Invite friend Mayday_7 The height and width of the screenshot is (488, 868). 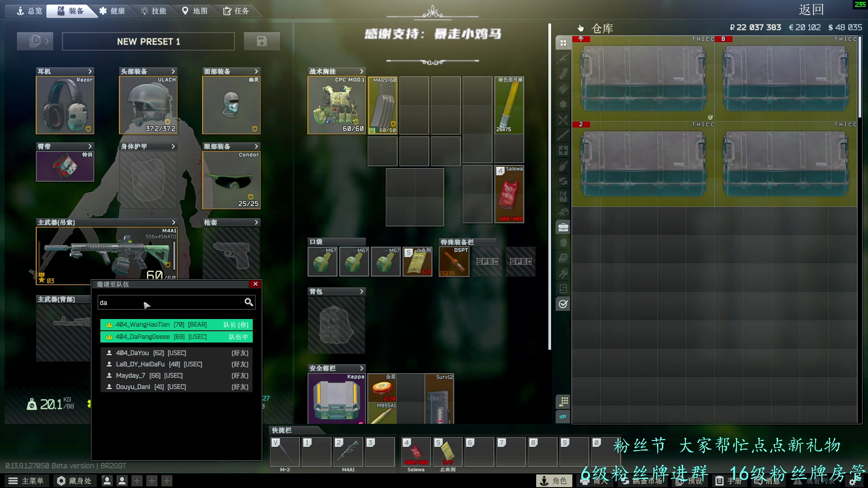click(x=176, y=375)
